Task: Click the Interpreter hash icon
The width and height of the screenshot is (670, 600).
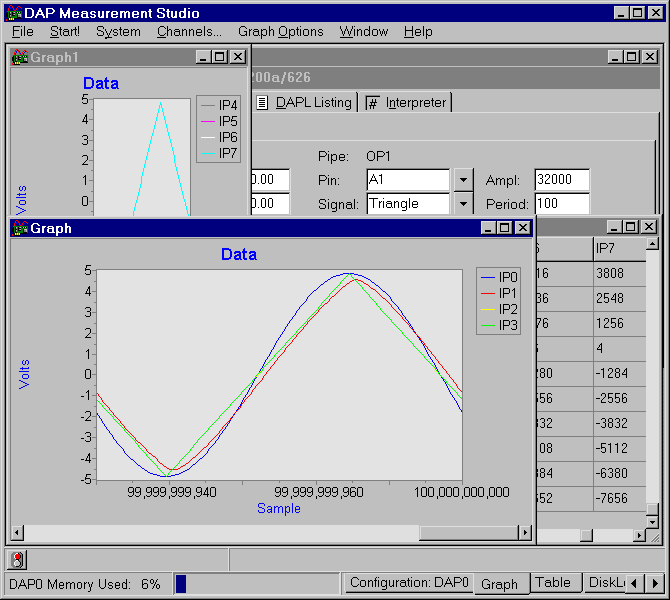Action: pos(372,102)
